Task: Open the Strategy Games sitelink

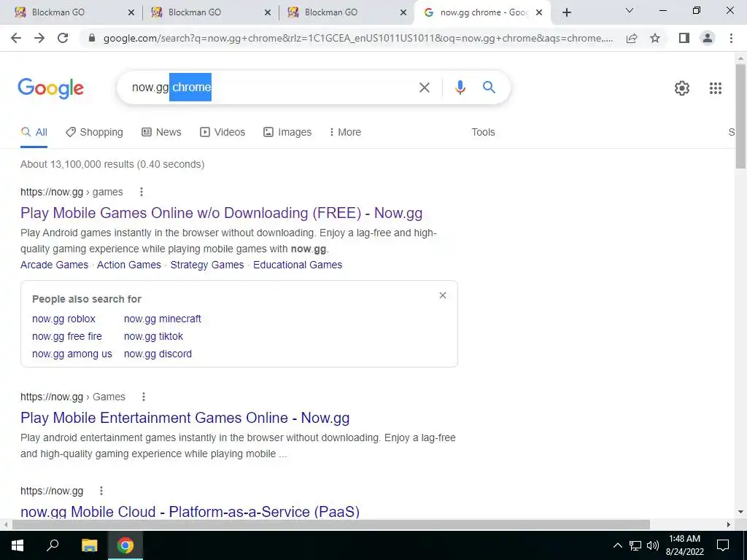Action: click(x=207, y=265)
